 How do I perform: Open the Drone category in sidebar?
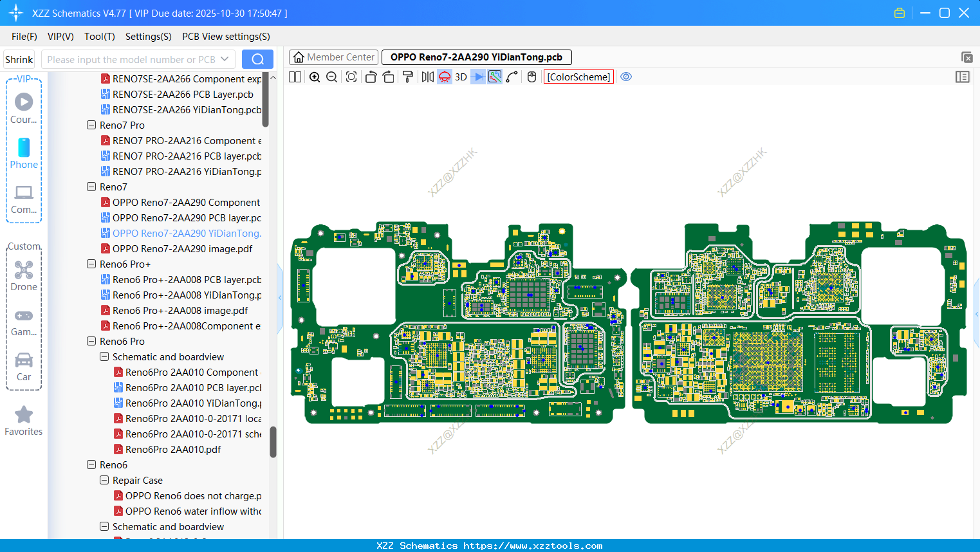click(x=24, y=276)
